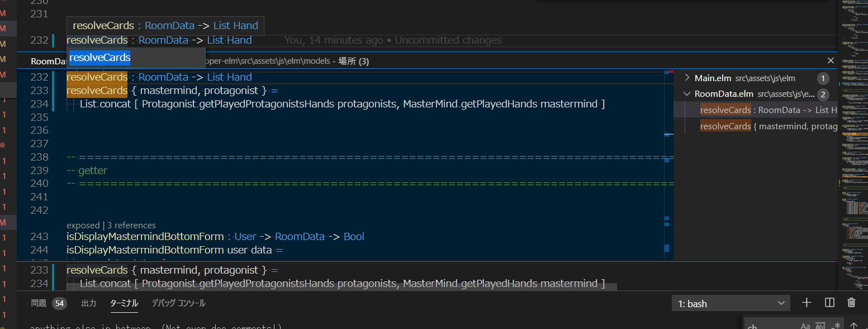Click the 'User' type on line 243
The width and height of the screenshot is (868, 329).
(x=245, y=237)
